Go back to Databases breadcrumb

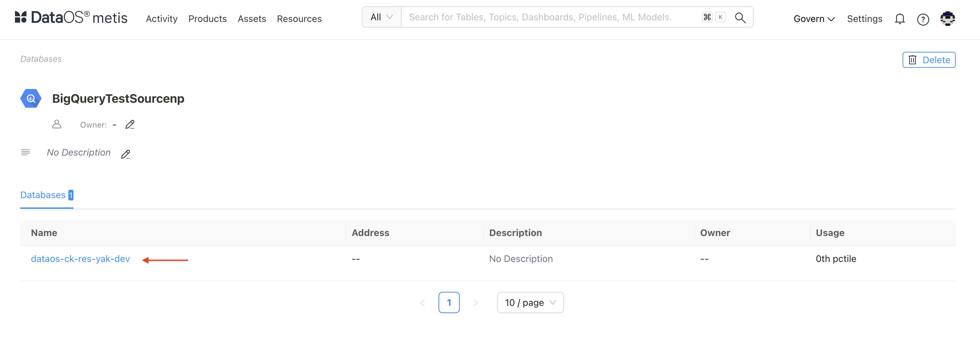pos(41,59)
